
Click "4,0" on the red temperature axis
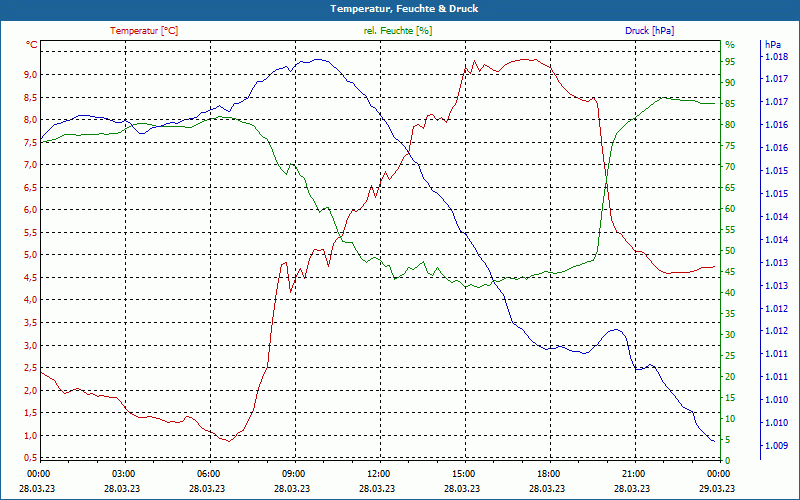coord(31,300)
